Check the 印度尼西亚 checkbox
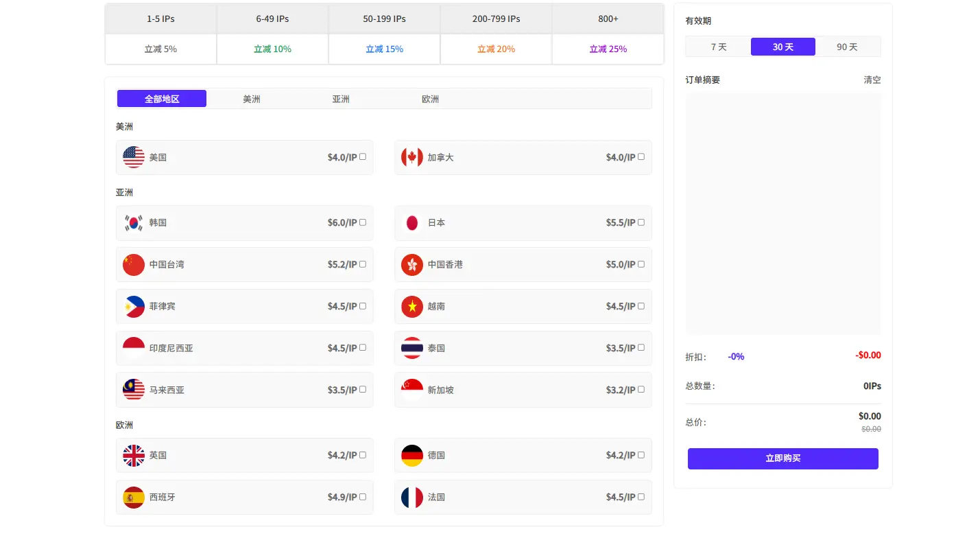The image size is (980, 536). 363,347
